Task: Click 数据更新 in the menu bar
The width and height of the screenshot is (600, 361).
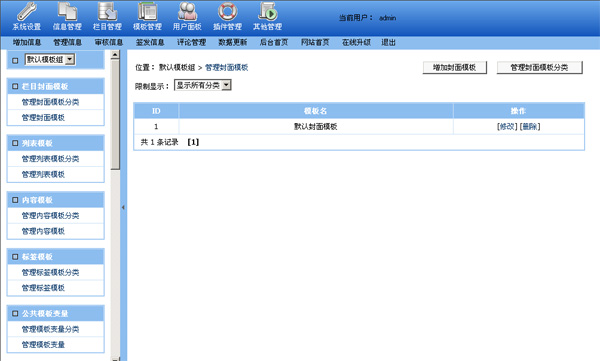Action: [233, 42]
